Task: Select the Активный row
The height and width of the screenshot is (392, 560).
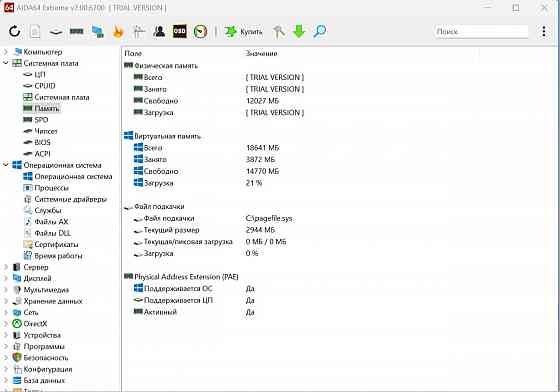Action: pyautogui.click(x=194, y=312)
